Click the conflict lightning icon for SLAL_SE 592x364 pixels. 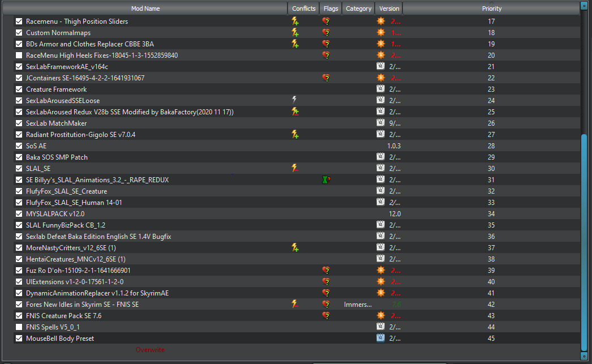295,168
